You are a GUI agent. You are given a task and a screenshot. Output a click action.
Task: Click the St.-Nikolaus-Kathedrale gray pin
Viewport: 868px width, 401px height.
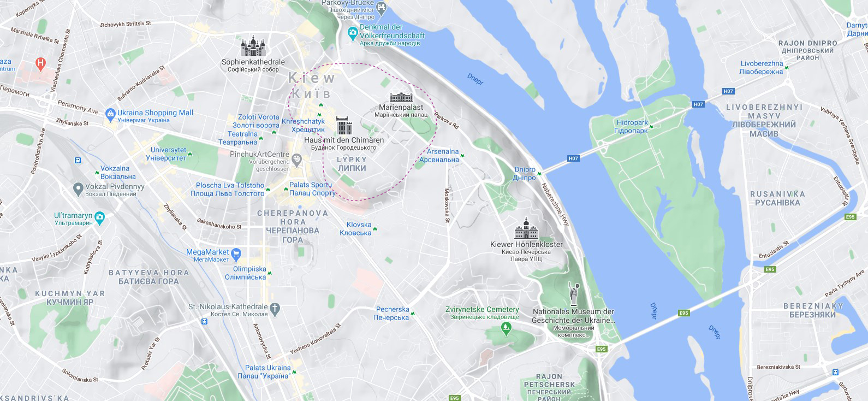tap(275, 309)
